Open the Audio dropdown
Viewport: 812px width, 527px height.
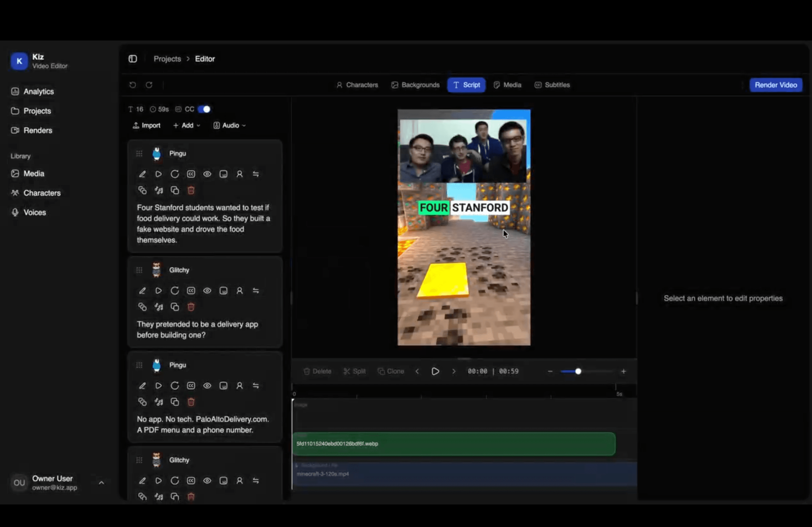(230, 125)
